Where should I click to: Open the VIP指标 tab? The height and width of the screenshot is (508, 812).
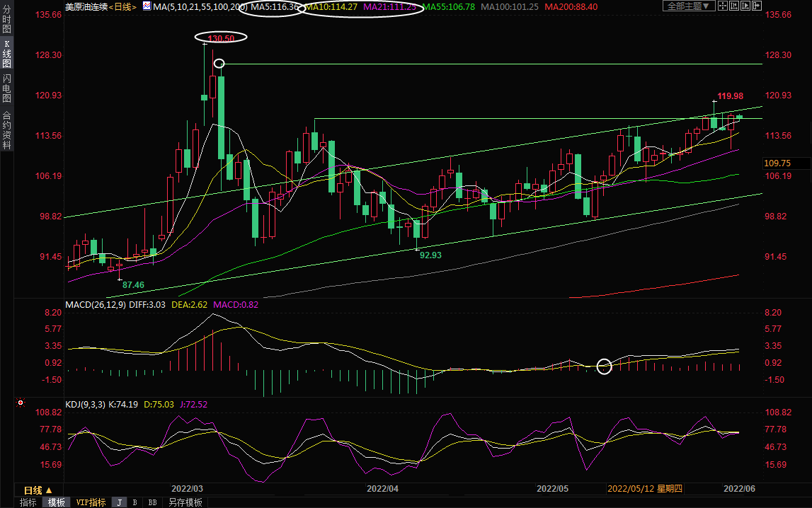91,502
